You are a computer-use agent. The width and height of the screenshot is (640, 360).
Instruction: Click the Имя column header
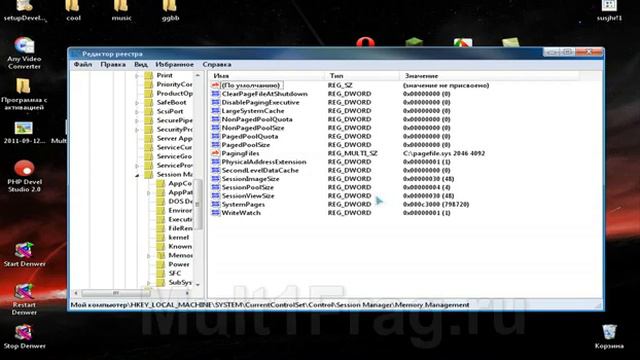point(267,76)
